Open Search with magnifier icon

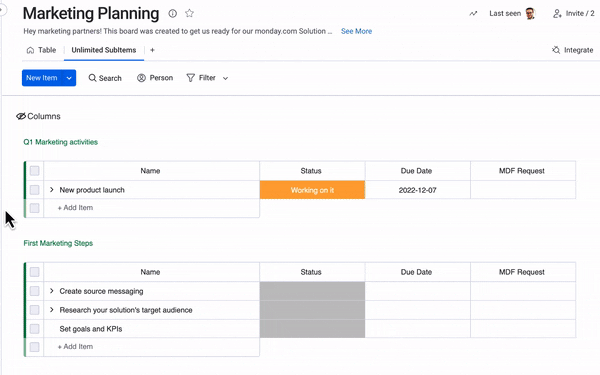(x=92, y=78)
